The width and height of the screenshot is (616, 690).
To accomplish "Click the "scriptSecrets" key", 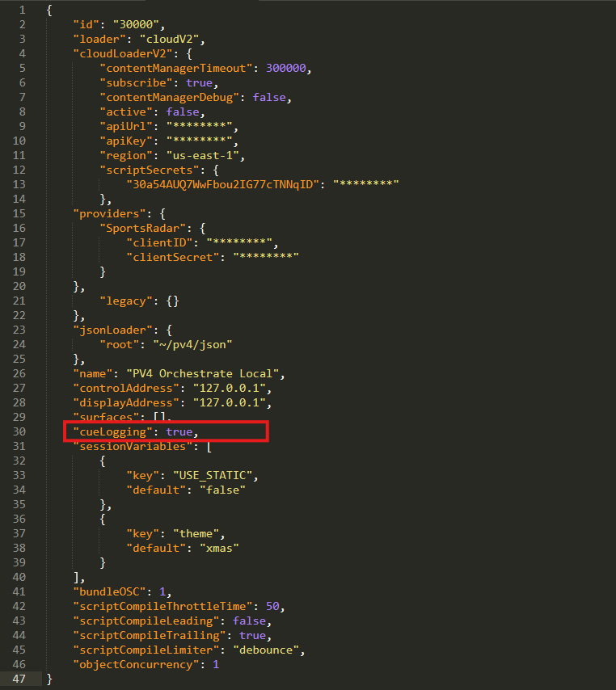I will [x=150, y=170].
